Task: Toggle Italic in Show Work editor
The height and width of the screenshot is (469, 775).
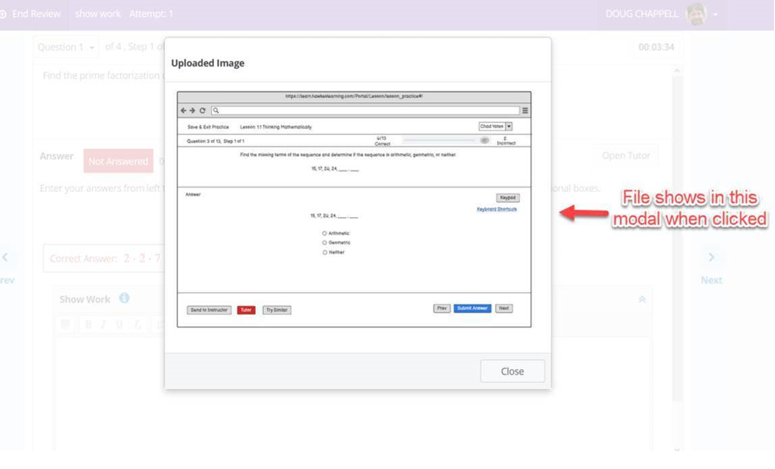Action: (x=103, y=324)
